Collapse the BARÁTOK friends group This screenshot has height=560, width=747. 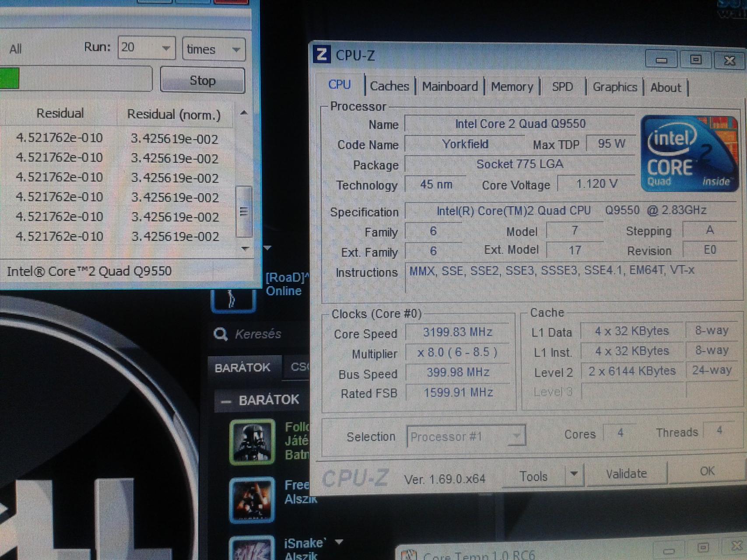(226, 401)
